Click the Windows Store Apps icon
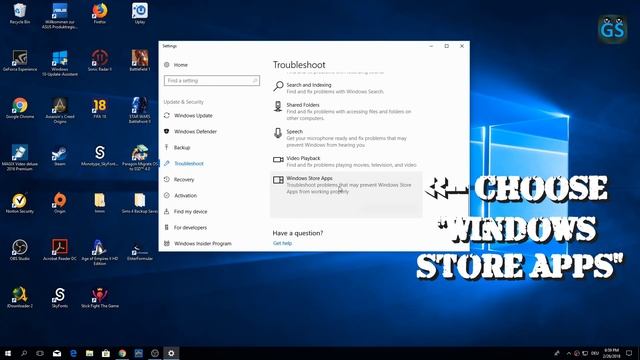 (x=278, y=180)
